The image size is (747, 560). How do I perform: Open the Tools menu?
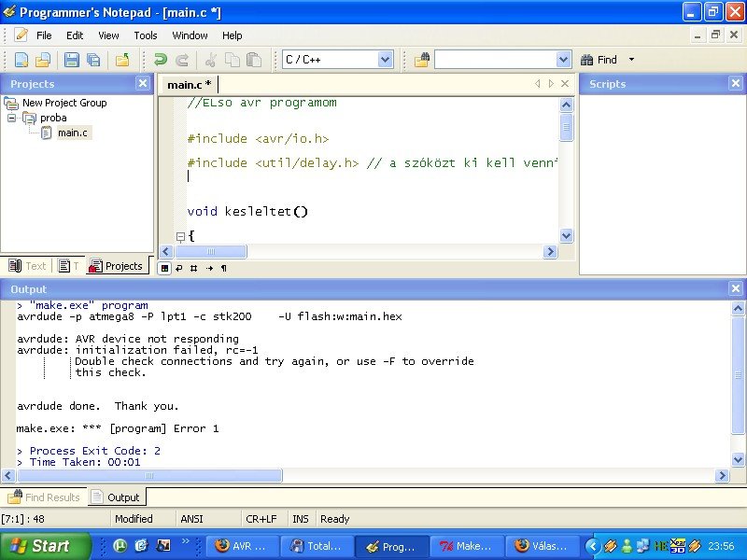coord(146,35)
